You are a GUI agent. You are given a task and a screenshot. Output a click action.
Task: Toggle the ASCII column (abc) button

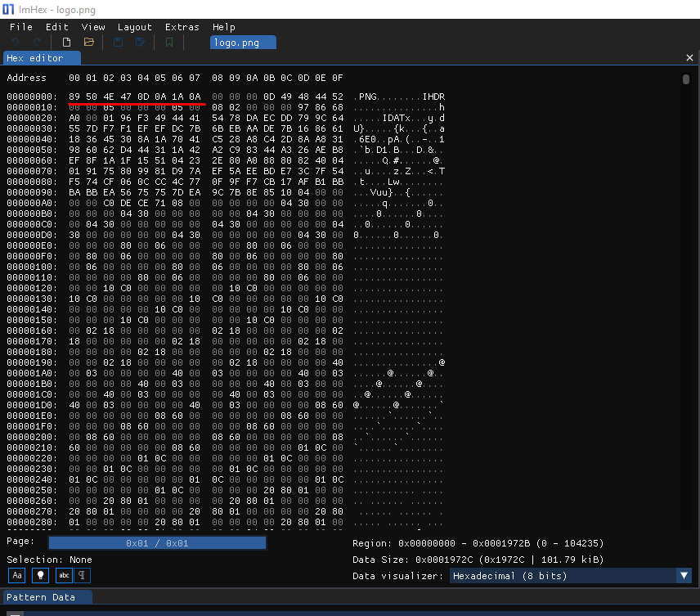pyautogui.click(x=64, y=575)
